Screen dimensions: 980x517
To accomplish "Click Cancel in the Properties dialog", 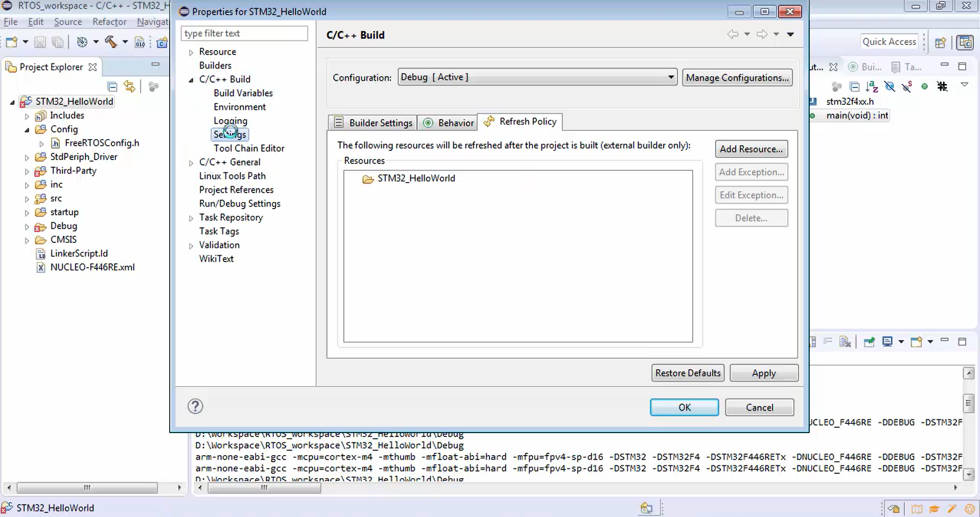I will (760, 408).
